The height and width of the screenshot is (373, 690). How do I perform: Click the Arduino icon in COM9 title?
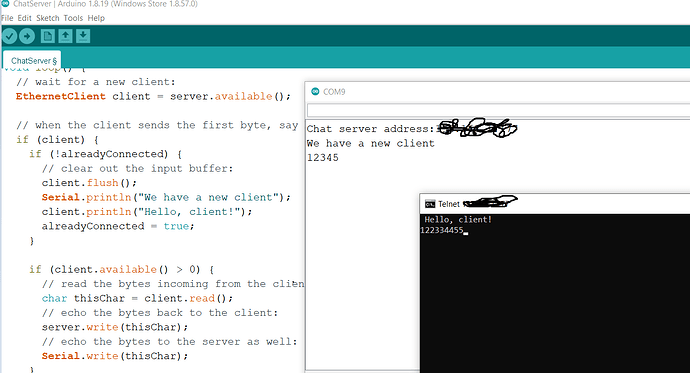point(315,91)
